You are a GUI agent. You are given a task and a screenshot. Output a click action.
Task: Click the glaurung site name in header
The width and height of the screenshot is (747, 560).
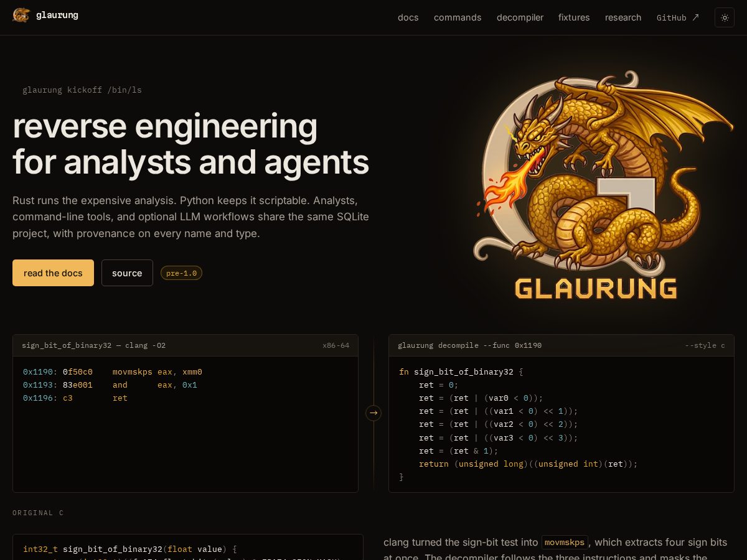point(57,15)
